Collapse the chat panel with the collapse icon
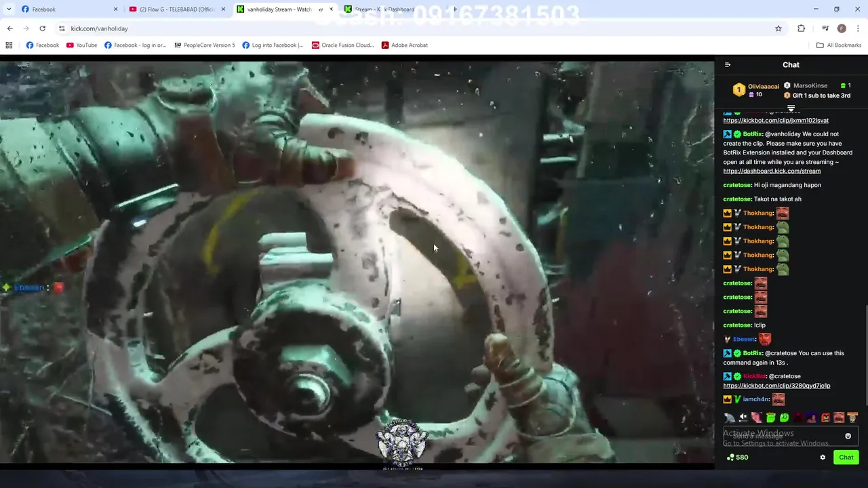 pos(728,65)
